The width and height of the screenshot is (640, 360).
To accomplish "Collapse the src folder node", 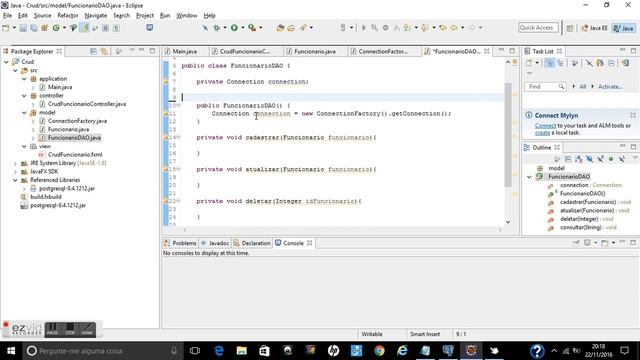I will point(15,70).
